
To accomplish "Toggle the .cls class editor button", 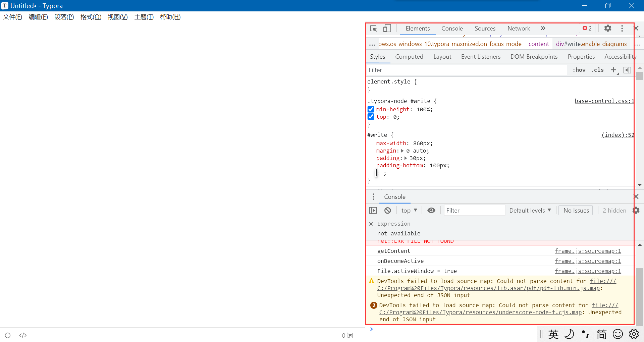I will [x=597, y=70].
